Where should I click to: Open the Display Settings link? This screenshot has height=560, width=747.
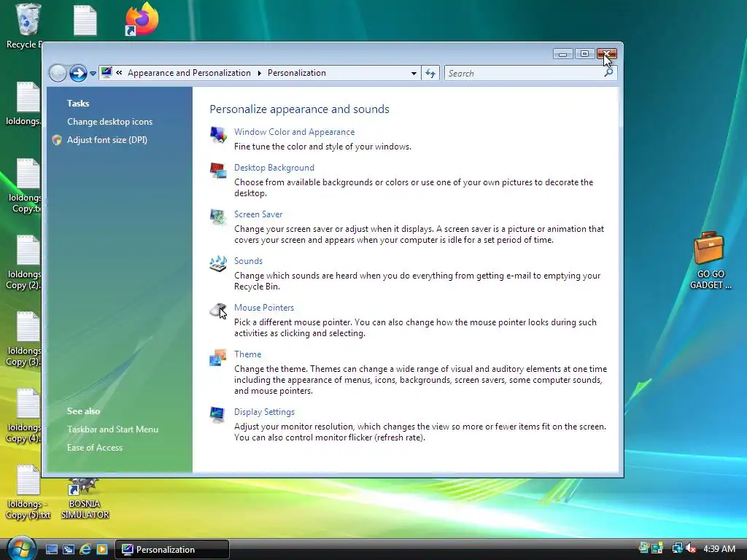tap(264, 412)
